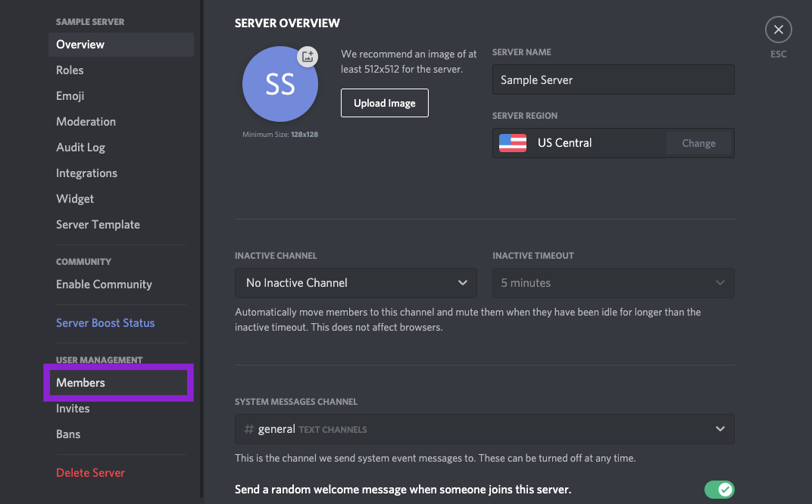Click the Change region button

[698, 143]
